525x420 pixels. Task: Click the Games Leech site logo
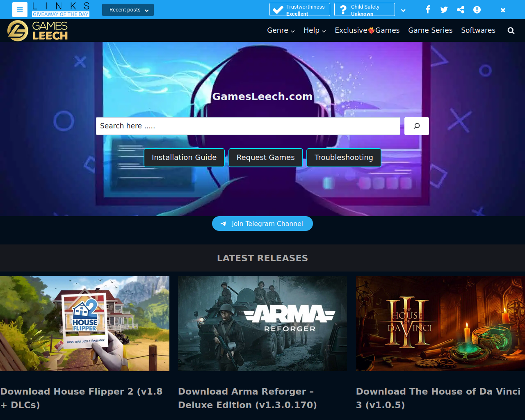38,31
